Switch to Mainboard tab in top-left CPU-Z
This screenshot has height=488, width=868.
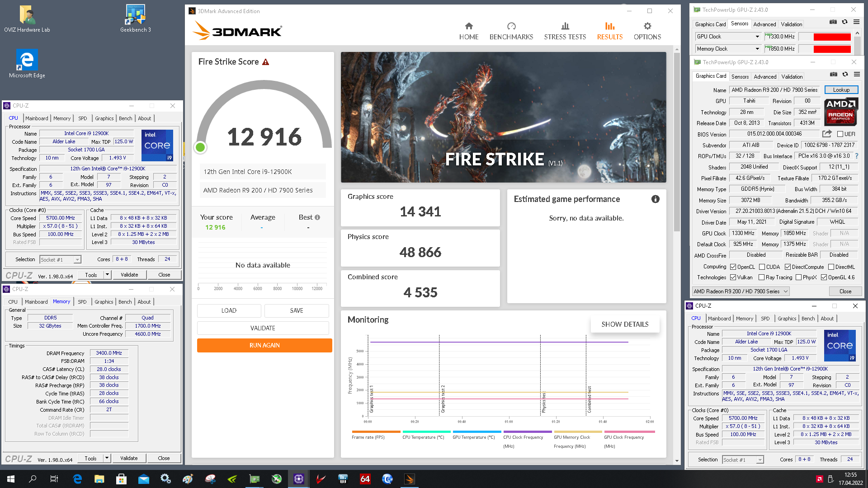coord(37,118)
